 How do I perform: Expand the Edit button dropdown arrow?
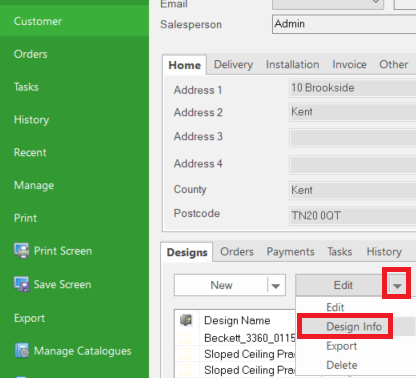(x=397, y=286)
